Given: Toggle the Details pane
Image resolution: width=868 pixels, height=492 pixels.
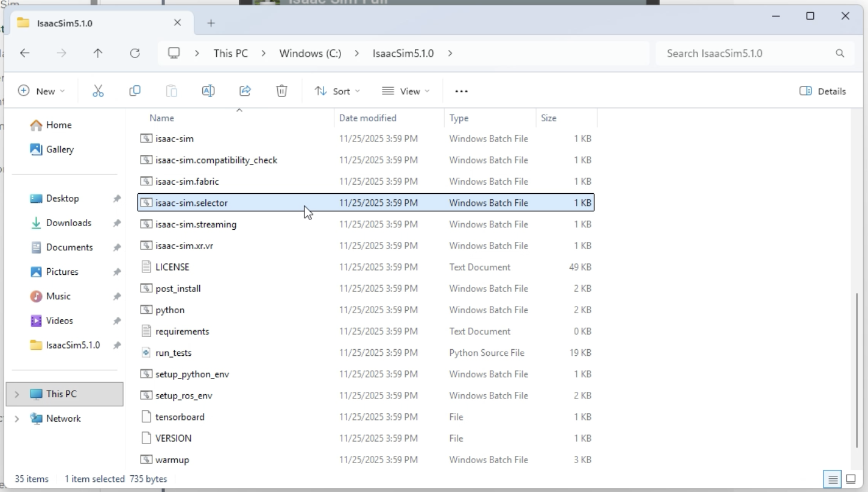Looking at the screenshot, I should click(823, 91).
